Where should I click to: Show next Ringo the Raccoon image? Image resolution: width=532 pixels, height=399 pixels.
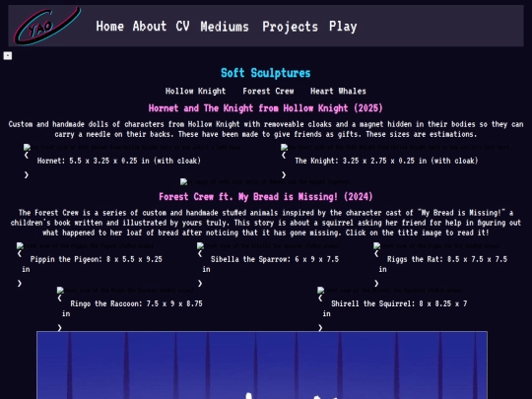[x=60, y=327]
